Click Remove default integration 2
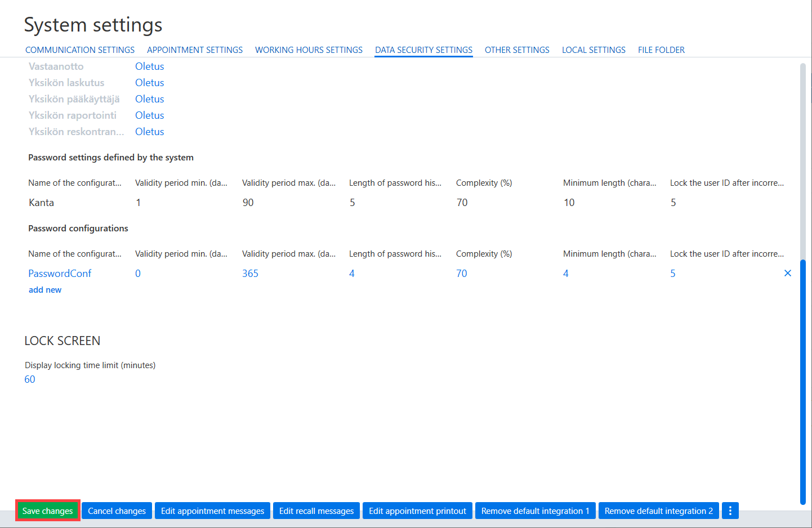This screenshot has height=528, width=812. pos(659,511)
